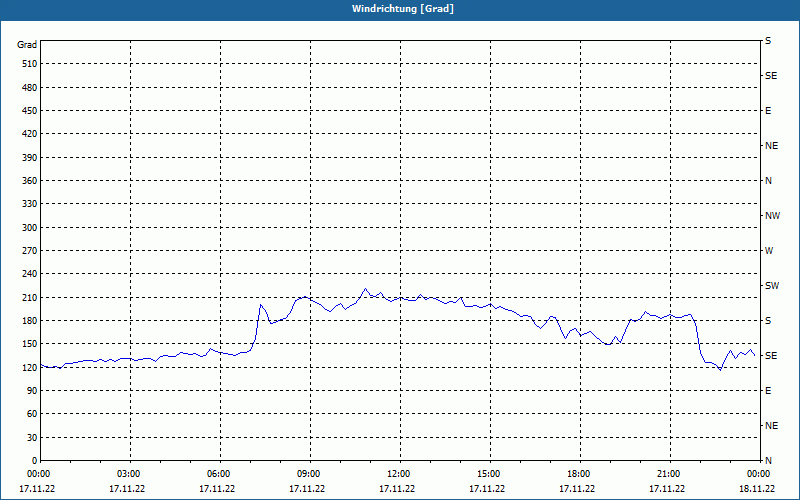Select the E compass label beside 450 gridline
This screenshot has height=500, width=800.
tap(768, 111)
